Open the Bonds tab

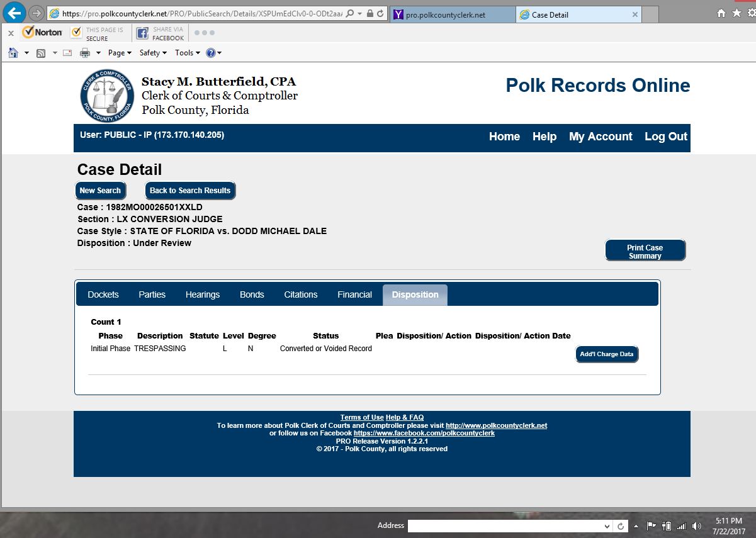pyautogui.click(x=252, y=294)
